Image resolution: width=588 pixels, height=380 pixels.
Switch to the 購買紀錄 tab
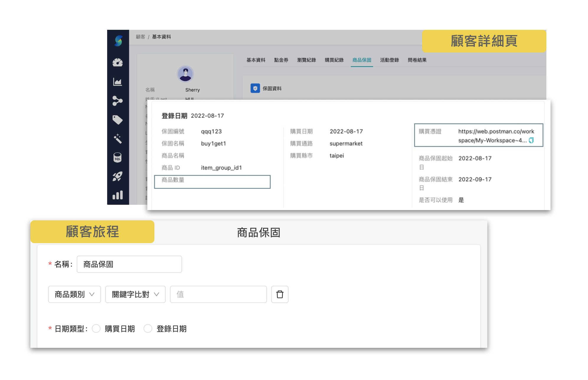(334, 60)
